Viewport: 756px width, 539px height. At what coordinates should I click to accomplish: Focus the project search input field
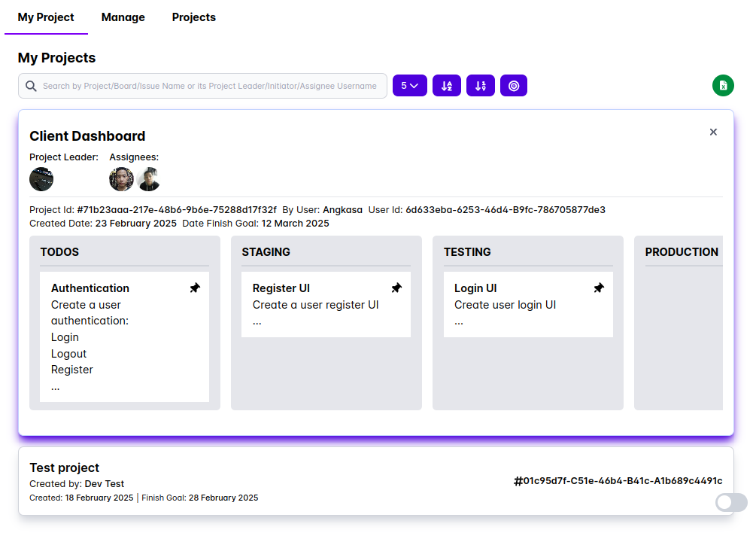point(209,86)
